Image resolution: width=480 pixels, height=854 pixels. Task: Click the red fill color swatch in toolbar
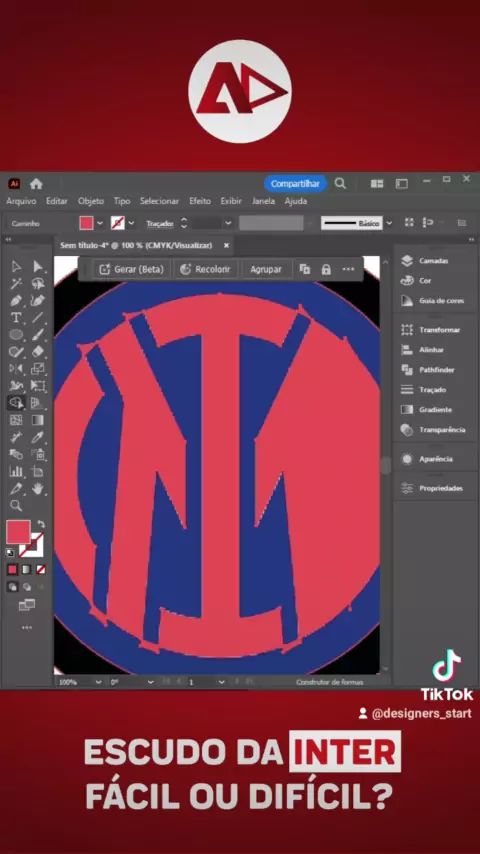click(x=18, y=532)
